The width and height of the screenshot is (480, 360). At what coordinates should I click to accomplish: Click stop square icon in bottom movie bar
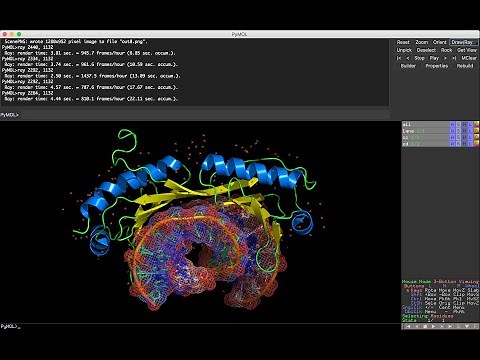(425, 326)
